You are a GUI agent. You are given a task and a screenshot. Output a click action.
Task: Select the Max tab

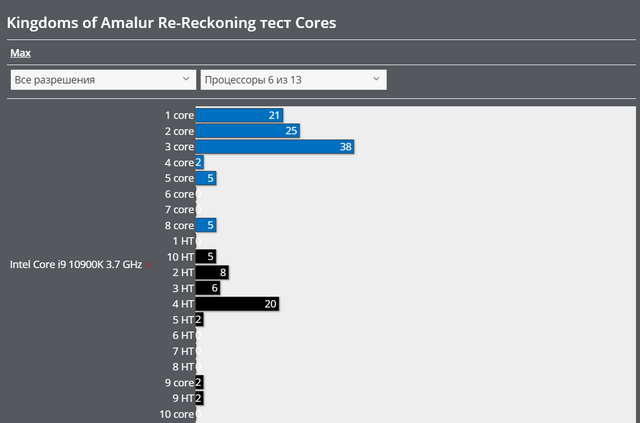[20, 53]
